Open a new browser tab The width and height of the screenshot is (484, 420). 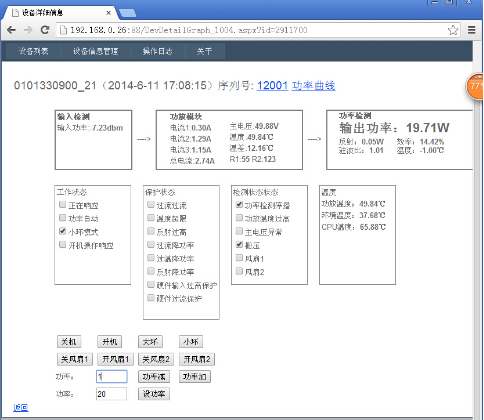tap(127, 13)
